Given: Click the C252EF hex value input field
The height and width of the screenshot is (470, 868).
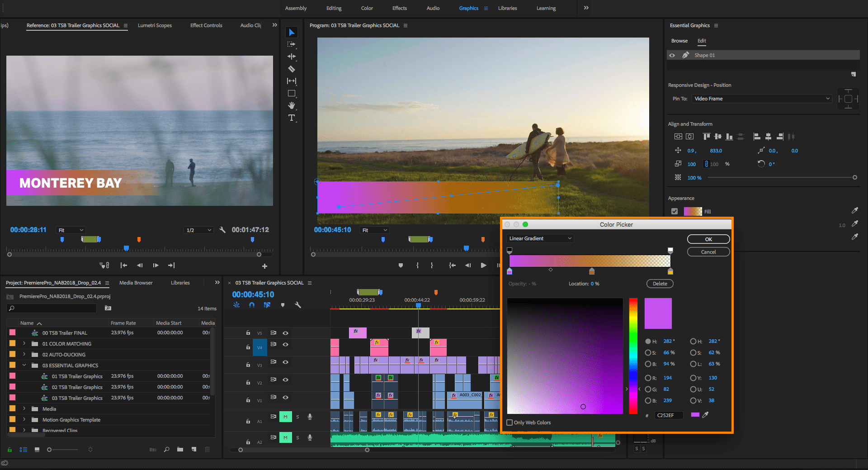Looking at the screenshot, I should coord(669,415).
